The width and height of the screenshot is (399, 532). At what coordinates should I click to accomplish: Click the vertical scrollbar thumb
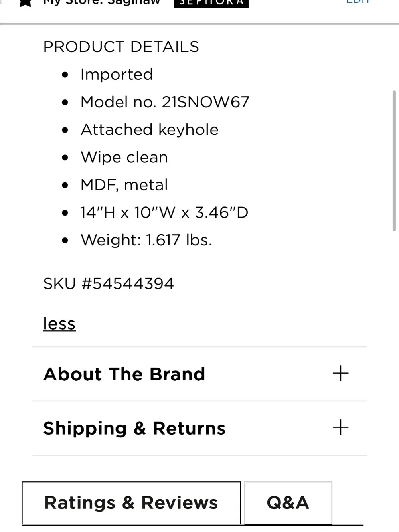394,161
